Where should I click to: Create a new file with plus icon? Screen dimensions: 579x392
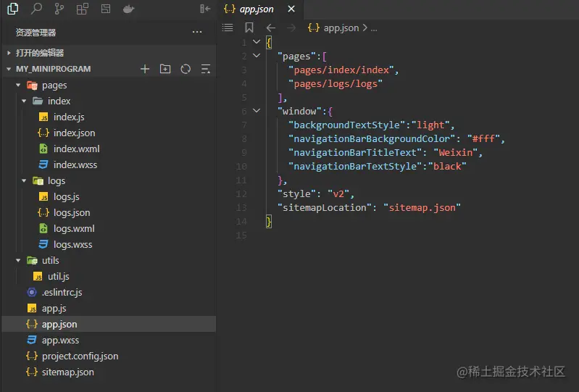tap(145, 69)
